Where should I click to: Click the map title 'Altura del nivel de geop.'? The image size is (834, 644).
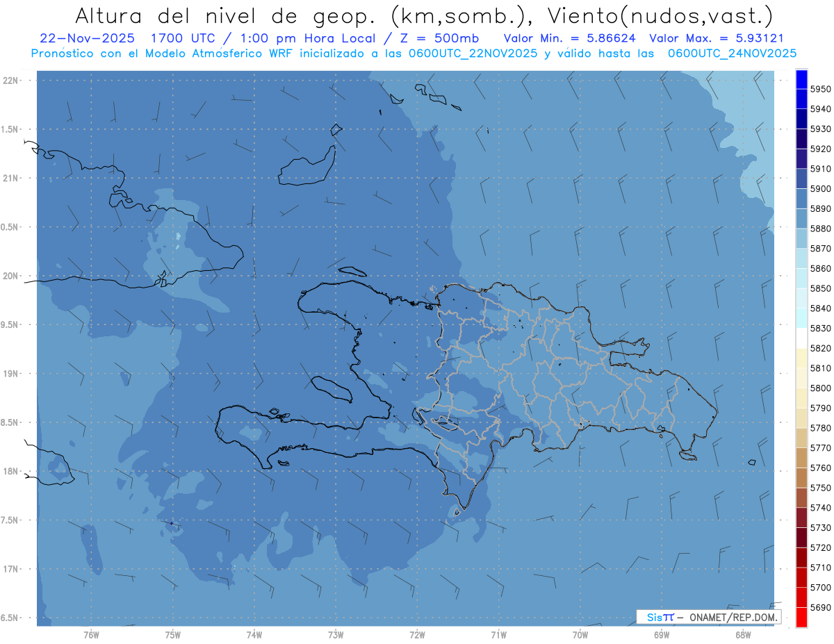(224, 15)
